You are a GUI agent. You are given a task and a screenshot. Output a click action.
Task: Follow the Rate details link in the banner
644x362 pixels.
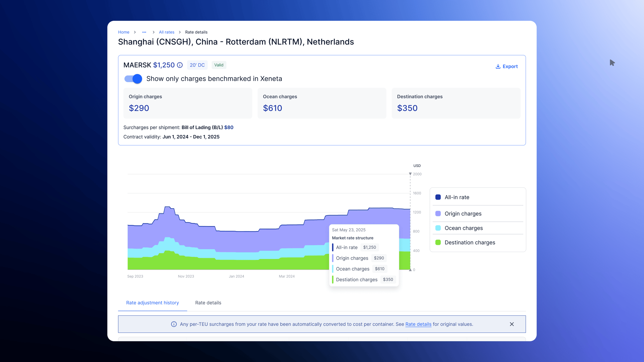[x=418, y=324]
